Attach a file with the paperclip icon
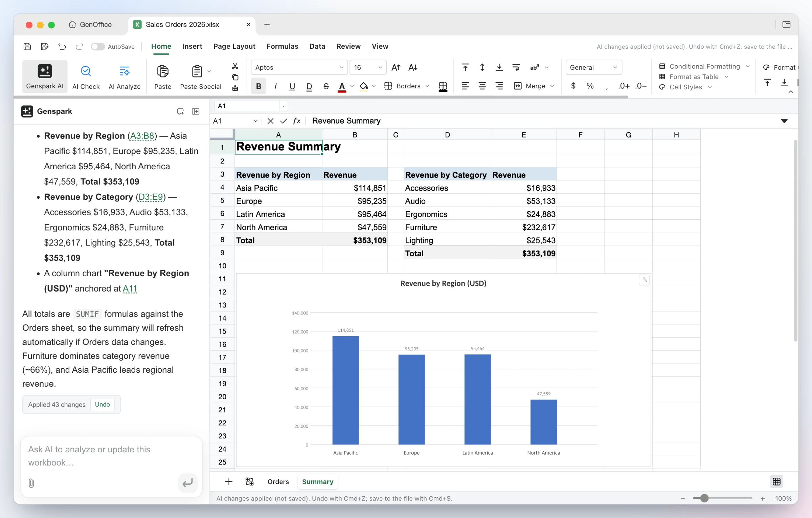812x518 pixels. pyautogui.click(x=31, y=483)
